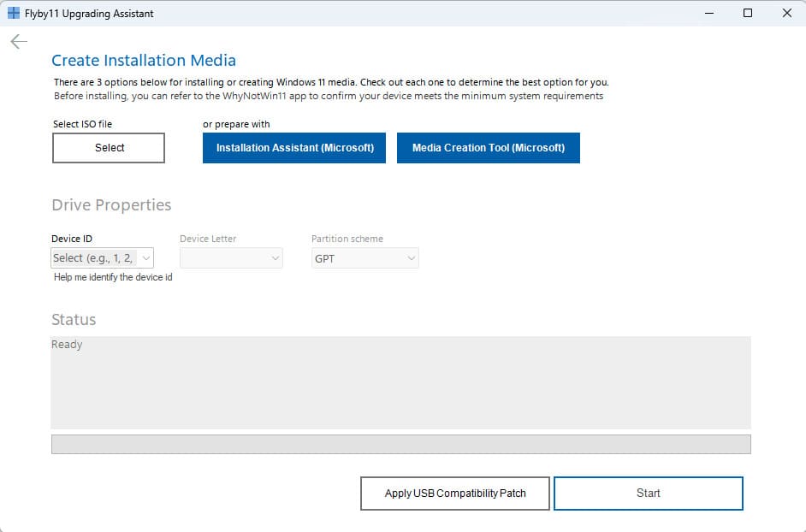
Task: Maximize the Flyby11 window
Action: [x=748, y=14]
